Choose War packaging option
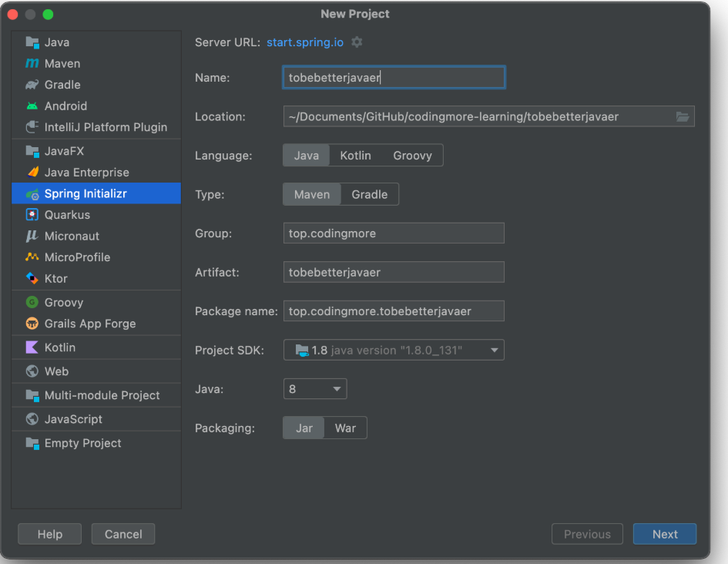This screenshot has height=564, width=728. (x=345, y=428)
